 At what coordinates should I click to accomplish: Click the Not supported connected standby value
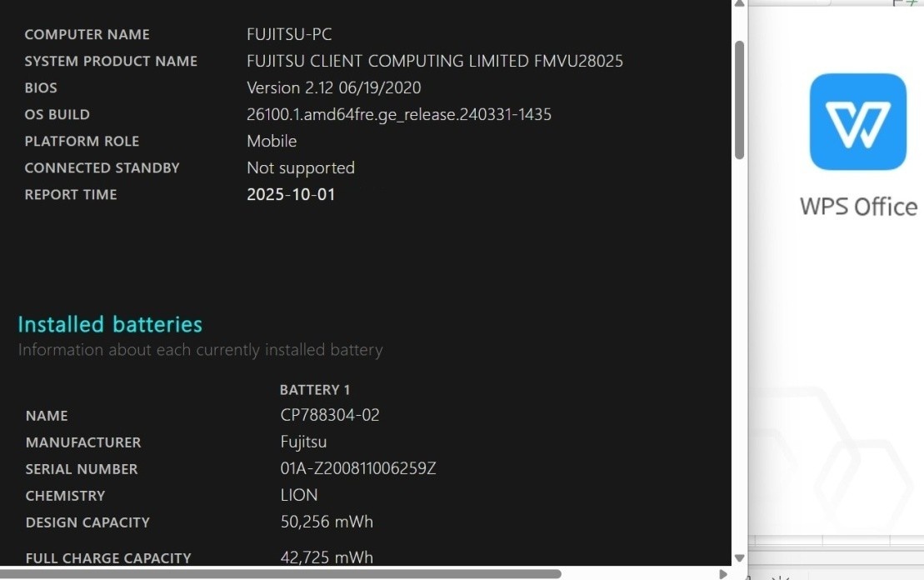(x=301, y=168)
